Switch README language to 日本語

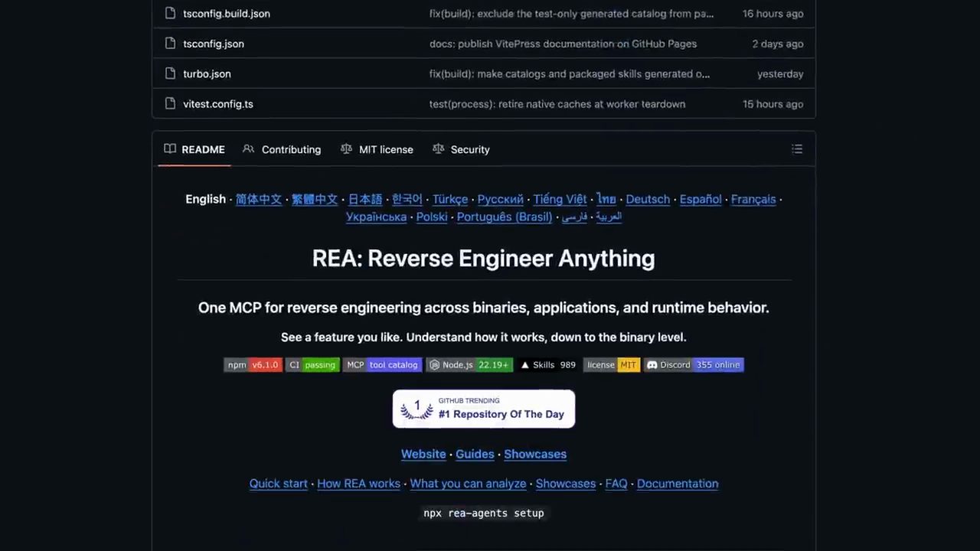click(365, 199)
